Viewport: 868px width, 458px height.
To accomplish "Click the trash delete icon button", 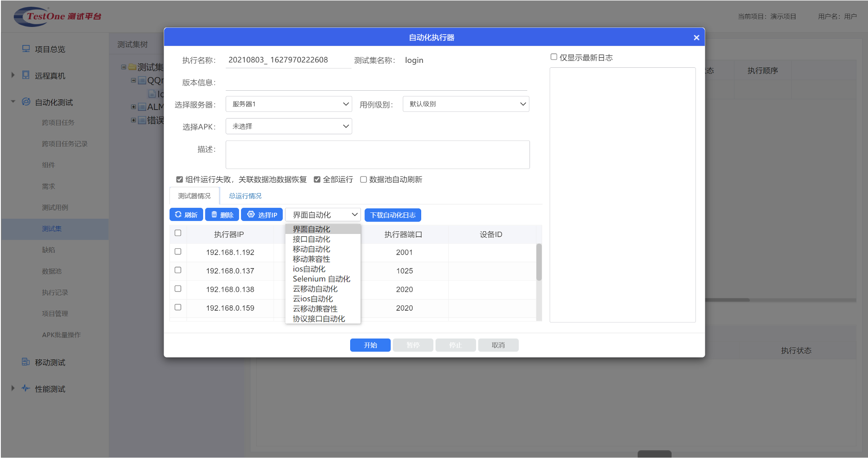I will (x=222, y=215).
